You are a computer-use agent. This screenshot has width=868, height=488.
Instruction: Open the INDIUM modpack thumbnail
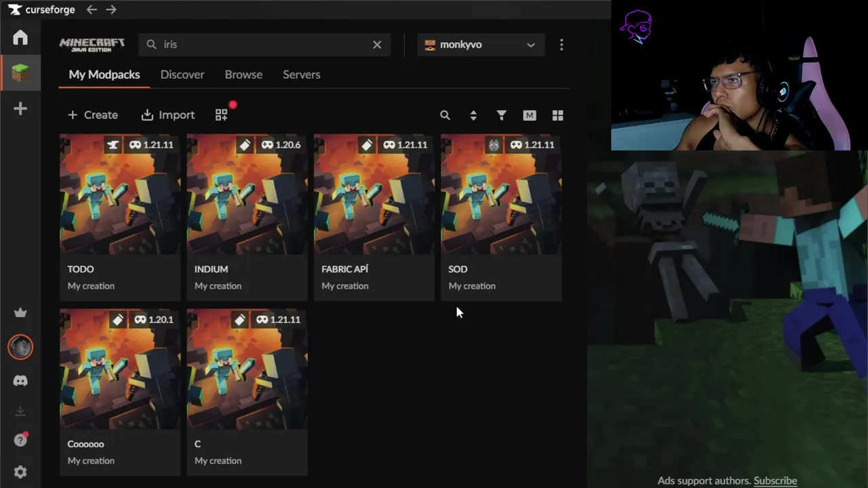point(247,195)
